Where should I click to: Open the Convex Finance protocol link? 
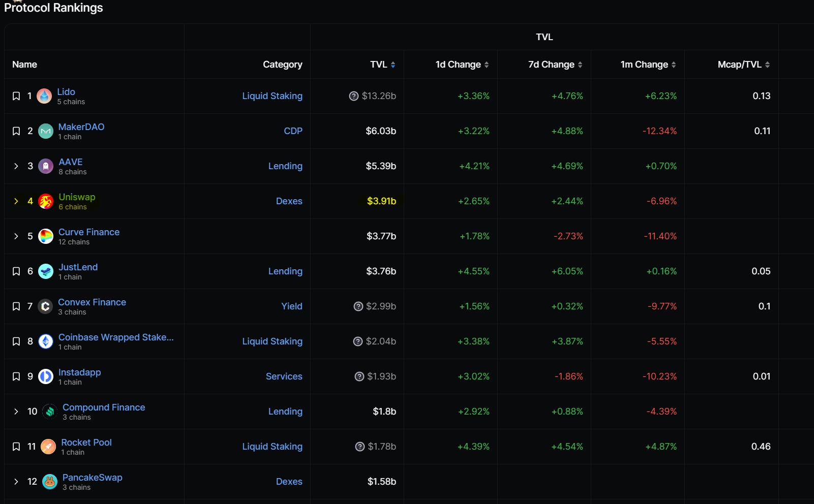pyautogui.click(x=92, y=302)
